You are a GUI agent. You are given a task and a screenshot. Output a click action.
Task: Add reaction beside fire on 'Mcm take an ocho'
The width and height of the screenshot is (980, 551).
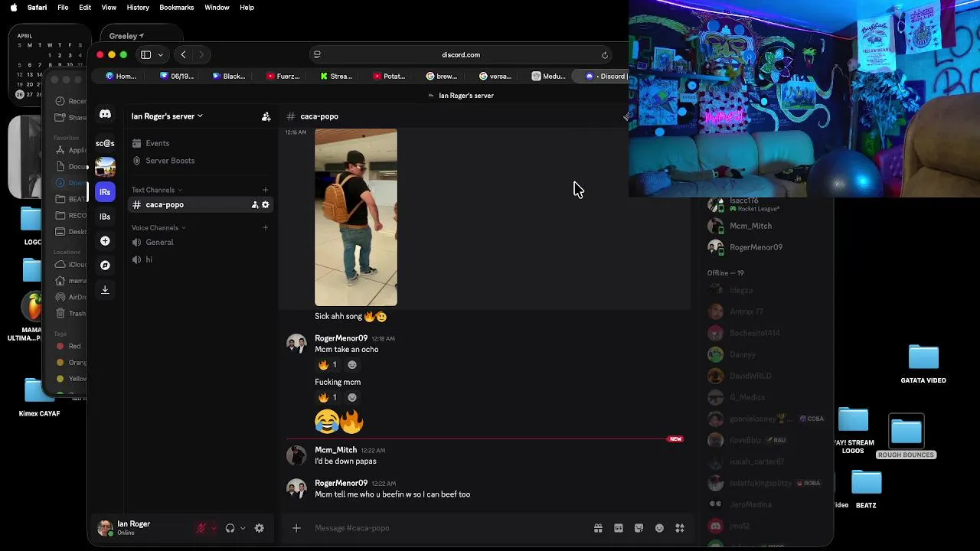tap(352, 365)
